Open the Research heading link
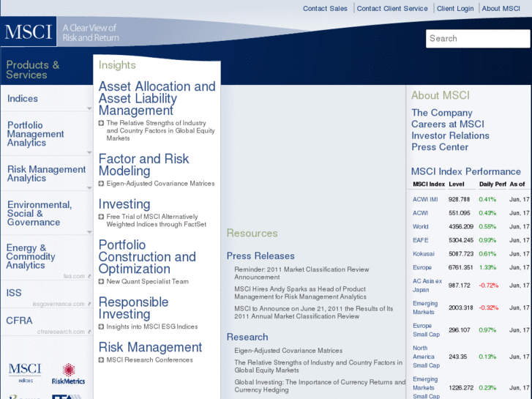Viewport: 532px width, 399px height. [247, 338]
